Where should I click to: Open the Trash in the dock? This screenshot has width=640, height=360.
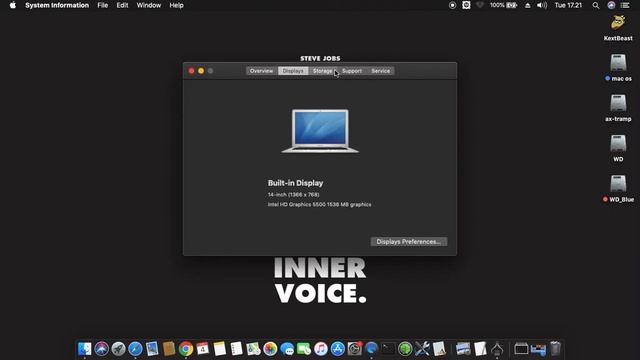pos(555,349)
